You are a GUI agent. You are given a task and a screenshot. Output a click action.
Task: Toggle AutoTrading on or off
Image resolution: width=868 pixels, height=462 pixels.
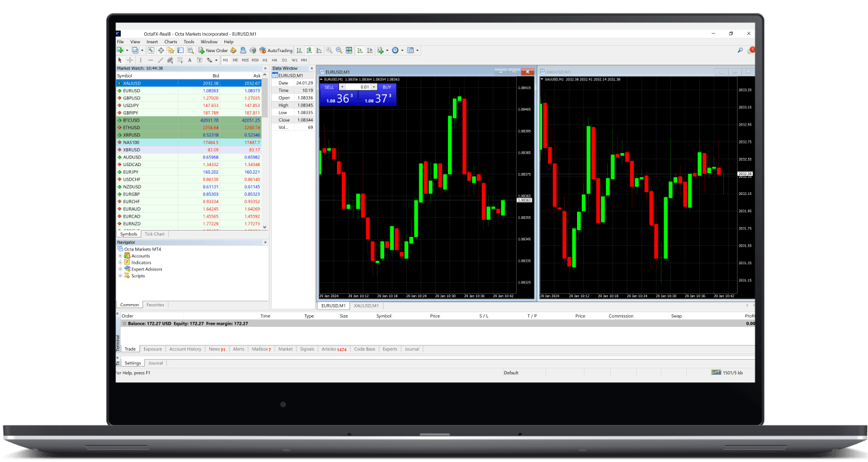[277, 50]
